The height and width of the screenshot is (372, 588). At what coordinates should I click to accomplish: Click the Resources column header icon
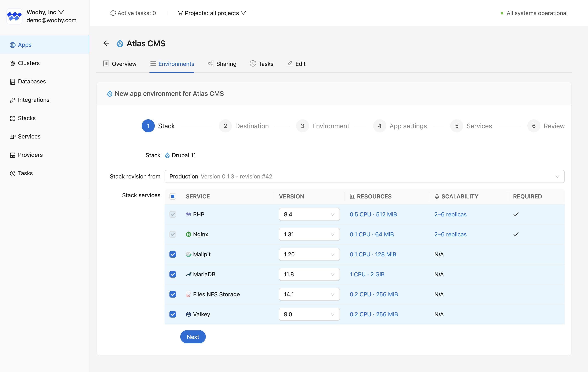point(352,196)
